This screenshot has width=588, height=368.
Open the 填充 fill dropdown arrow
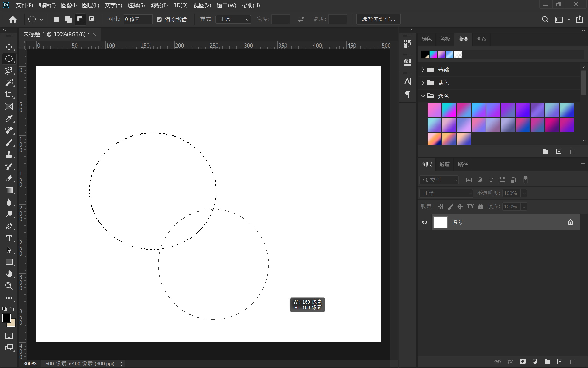[x=524, y=207]
